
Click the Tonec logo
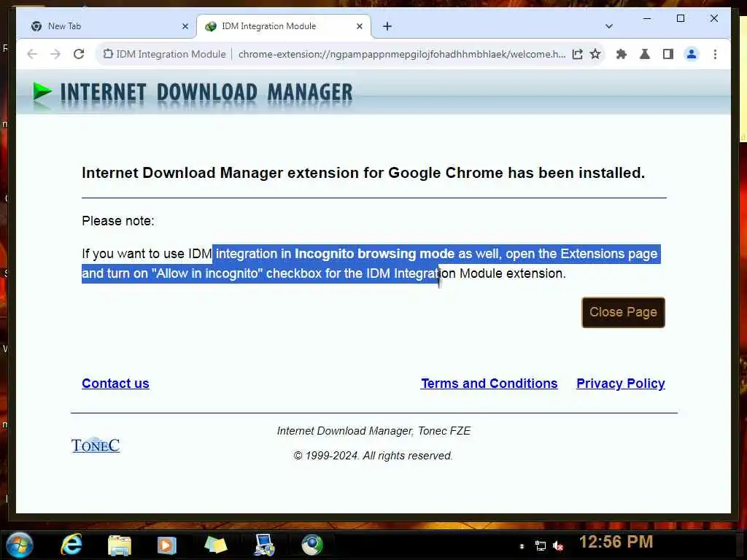[x=96, y=446]
